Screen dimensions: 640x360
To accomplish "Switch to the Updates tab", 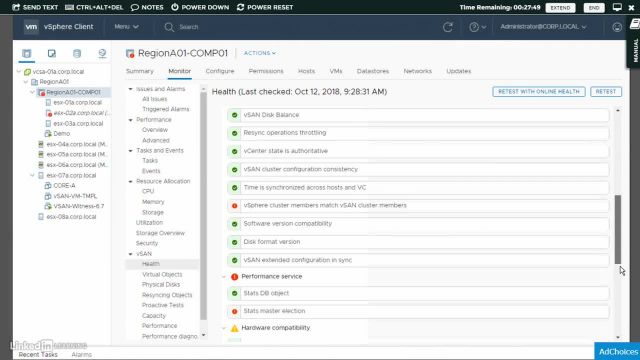I will (x=458, y=71).
